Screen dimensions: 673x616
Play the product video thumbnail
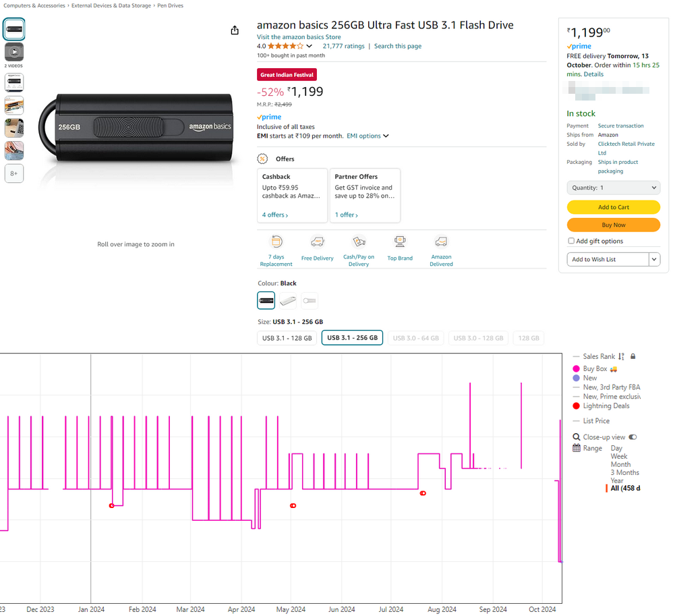tap(14, 52)
